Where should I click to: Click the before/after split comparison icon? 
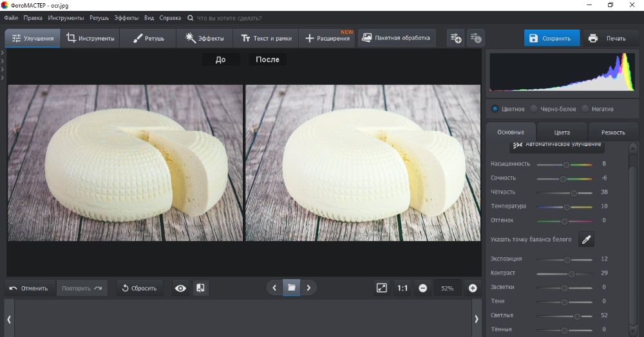click(200, 288)
